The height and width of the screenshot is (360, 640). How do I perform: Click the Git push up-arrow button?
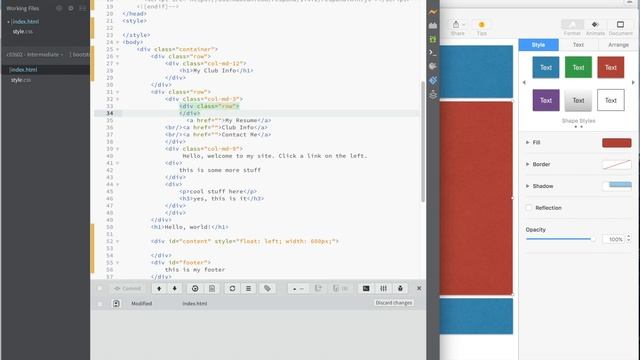point(159,289)
